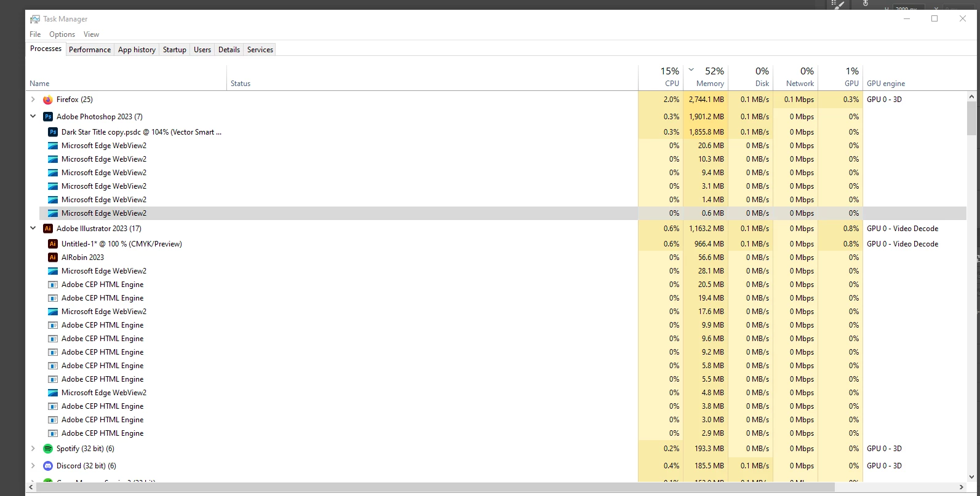Select the Firefox 2,744.1 MB memory cell
980x496 pixels.
pos(706,100)
